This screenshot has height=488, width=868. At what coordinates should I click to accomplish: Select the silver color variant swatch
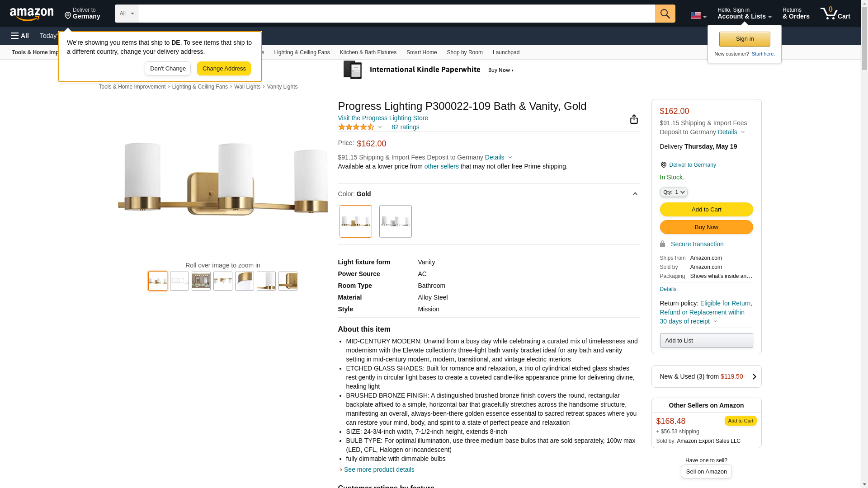[395, 221]
